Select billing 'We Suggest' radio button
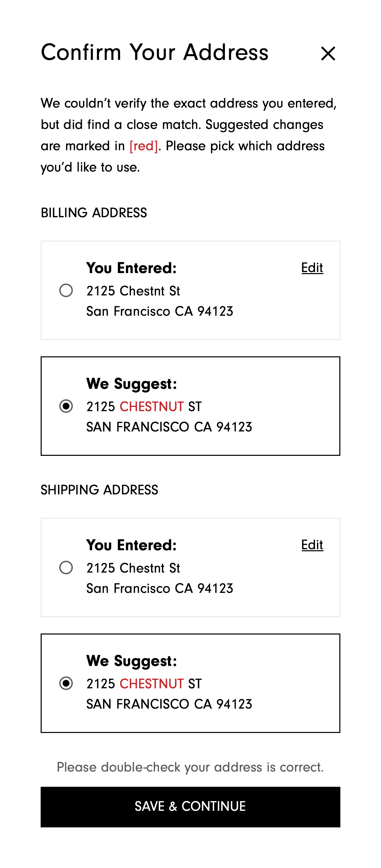Image resolution: width=381 pixels, height=868 pixels. pyautogui.click(x=66, y=406)
